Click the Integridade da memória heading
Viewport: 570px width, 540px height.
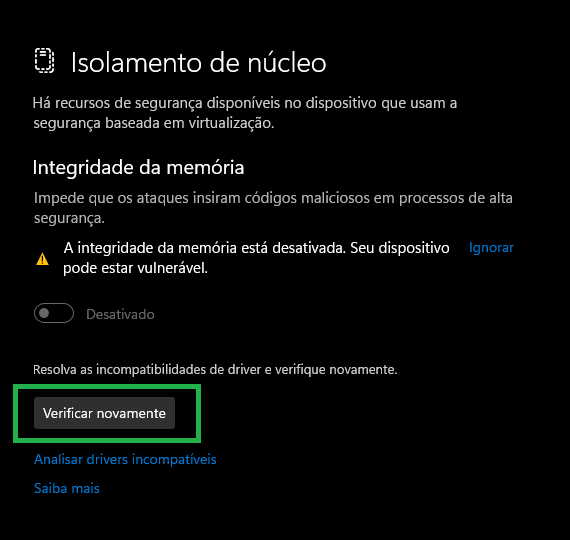(x=138, y=168)
